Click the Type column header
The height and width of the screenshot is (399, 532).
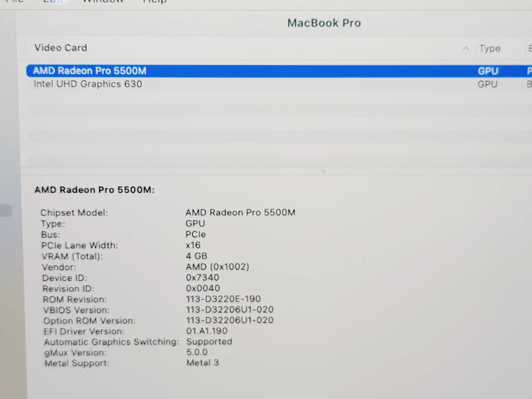point(489,49)
